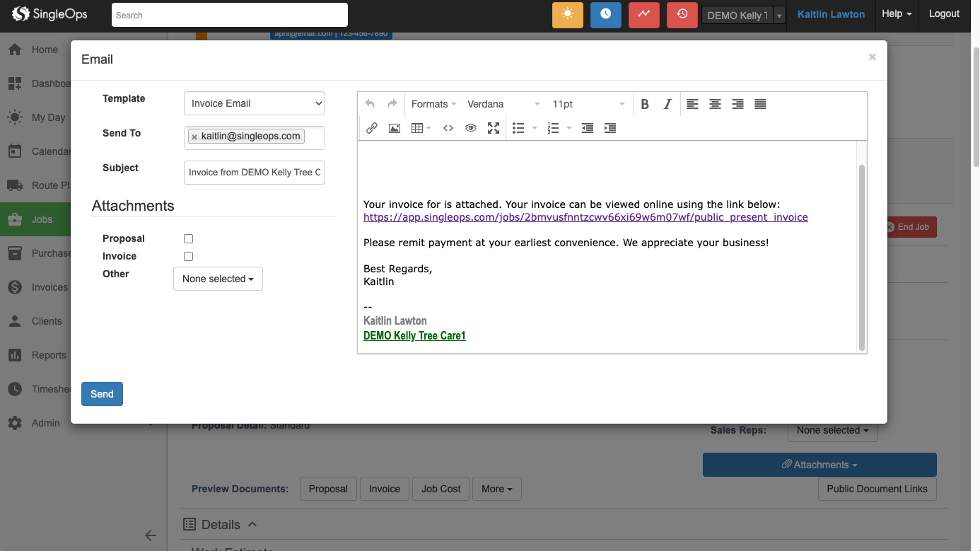Image resolution: width=980 pixels, height=551 pixels.
Task: Check the Proposal attachment checkbox
Action: (188, 239)
